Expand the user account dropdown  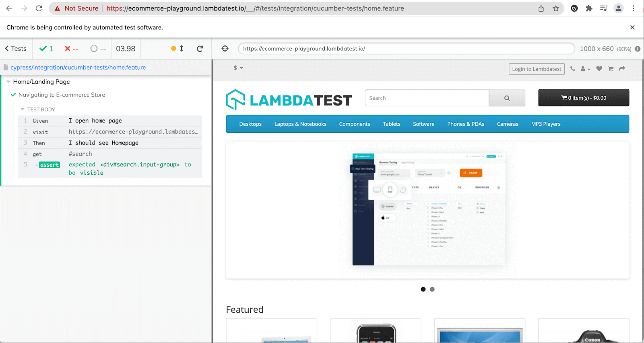click(585, 69)
